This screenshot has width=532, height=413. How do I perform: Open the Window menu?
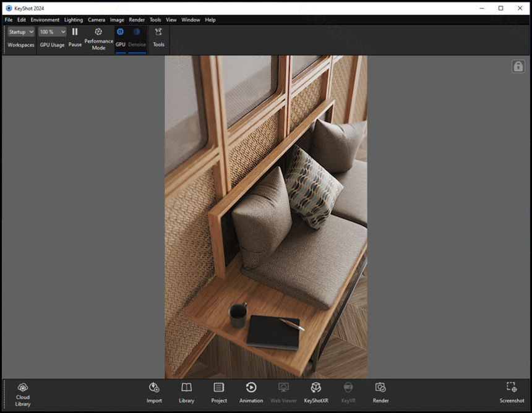pos(191,20)
